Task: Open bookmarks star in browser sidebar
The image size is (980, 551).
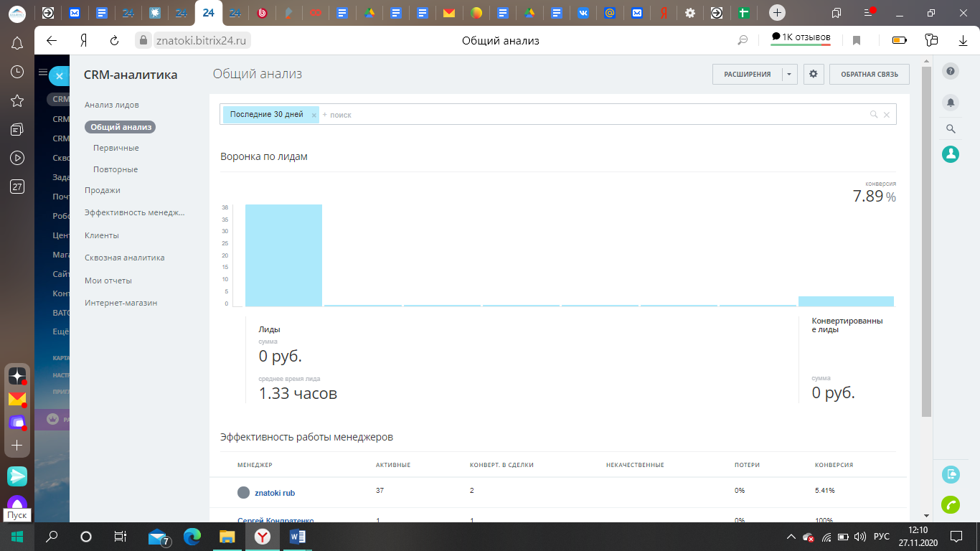Action: [x=17, y=100]
